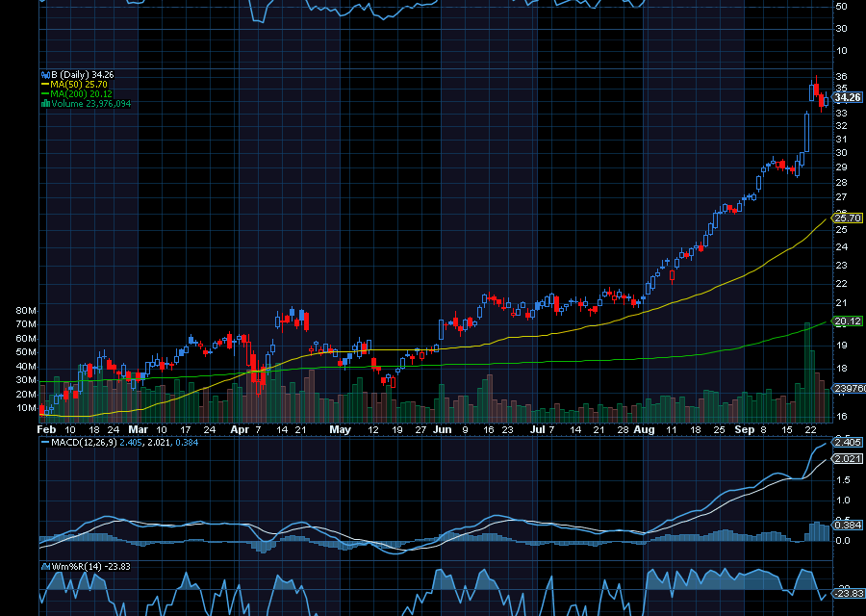Image resolution: width=866 pixels, height=616 pixels.
Task: Click the -23.83 Williams %R value tag
Action: pos(847,593)
